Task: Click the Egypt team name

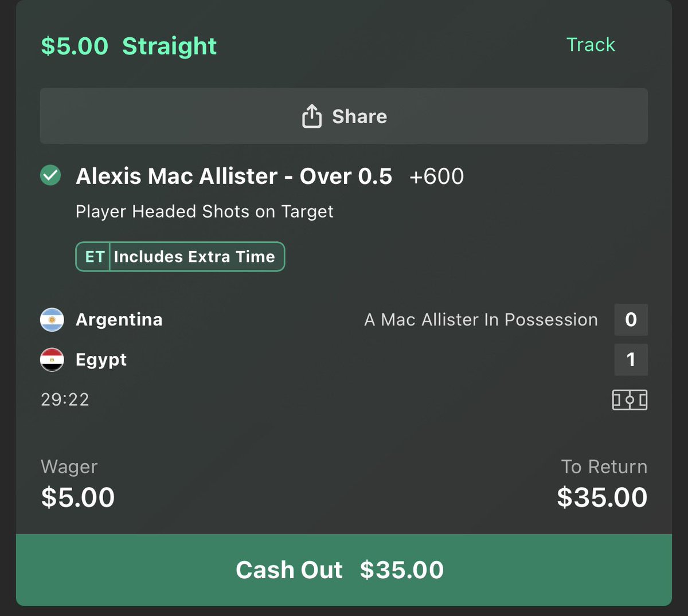Action: [x=101, y=360]
